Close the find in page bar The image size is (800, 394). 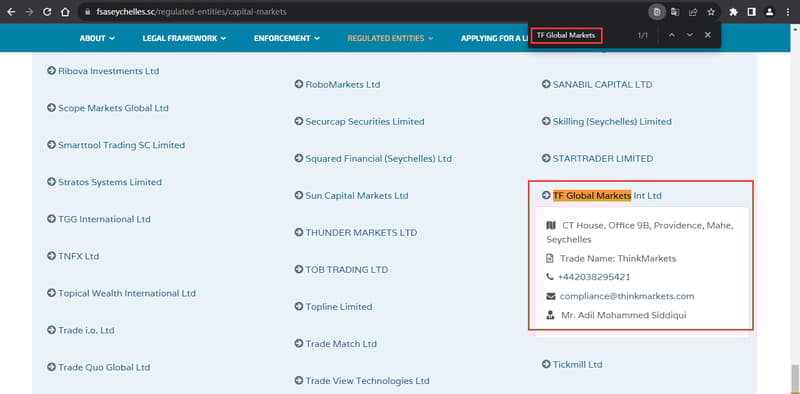(x=708, y=35)
